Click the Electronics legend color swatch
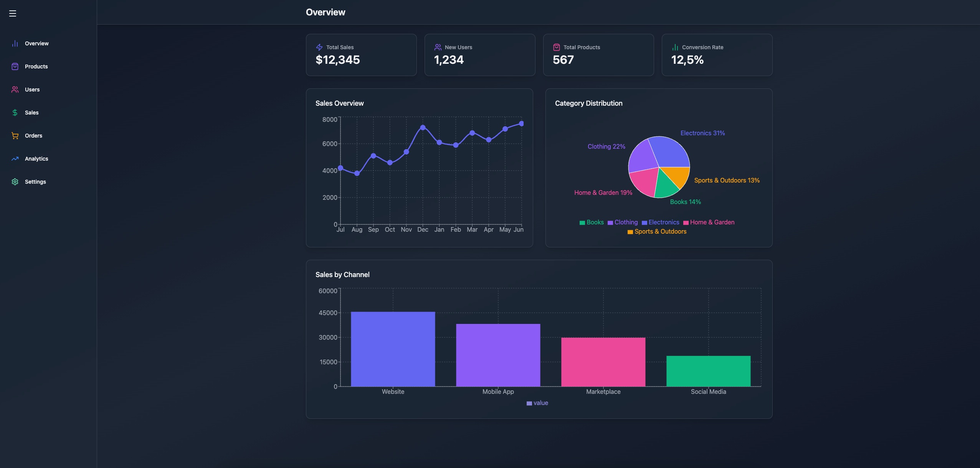This screenshot has height=468, width=980. [x=644, y=222]
